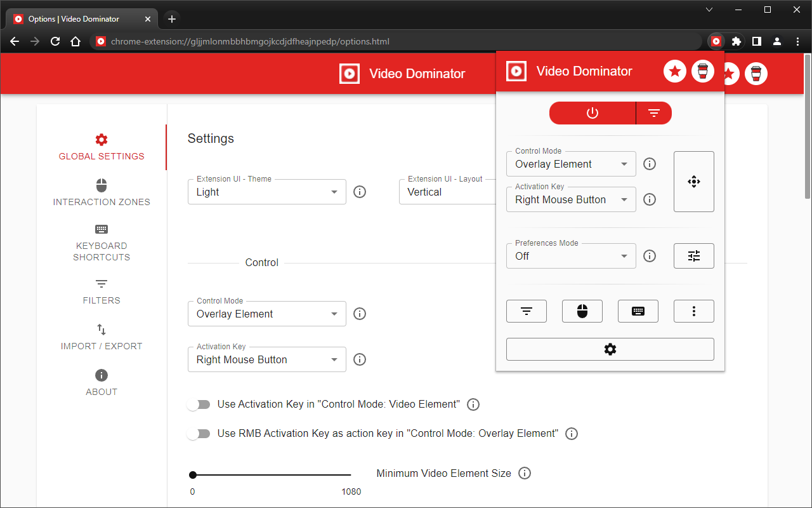Open the Keyboard Shortcuts section
The width and height of the screenshot is (812, 508).
coord(101,243)
